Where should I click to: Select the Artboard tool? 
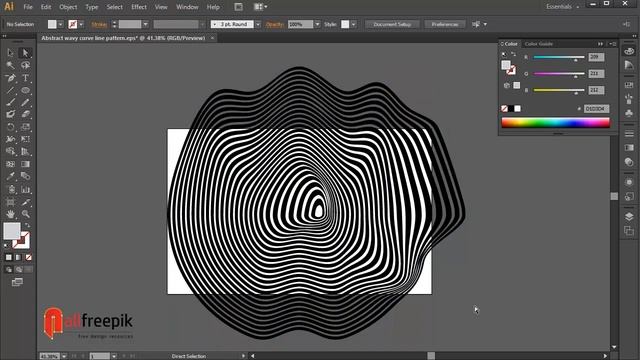(x=11, y=202)
